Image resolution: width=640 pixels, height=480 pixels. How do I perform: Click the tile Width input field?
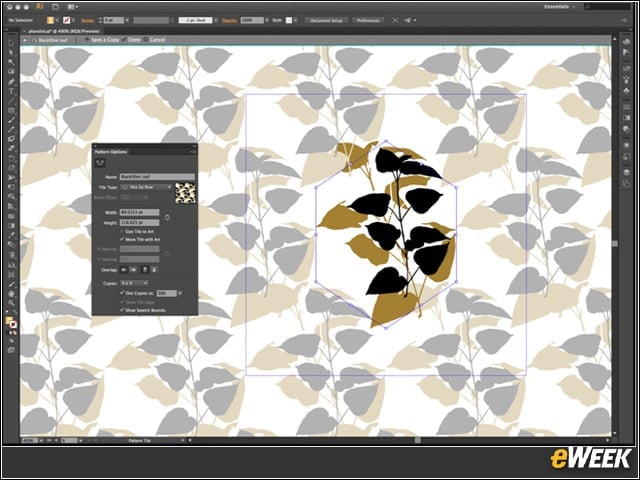(x=140, y=212)
